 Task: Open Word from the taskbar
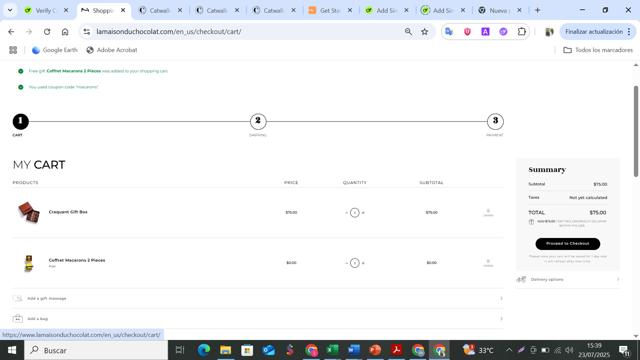coord(354,350)
